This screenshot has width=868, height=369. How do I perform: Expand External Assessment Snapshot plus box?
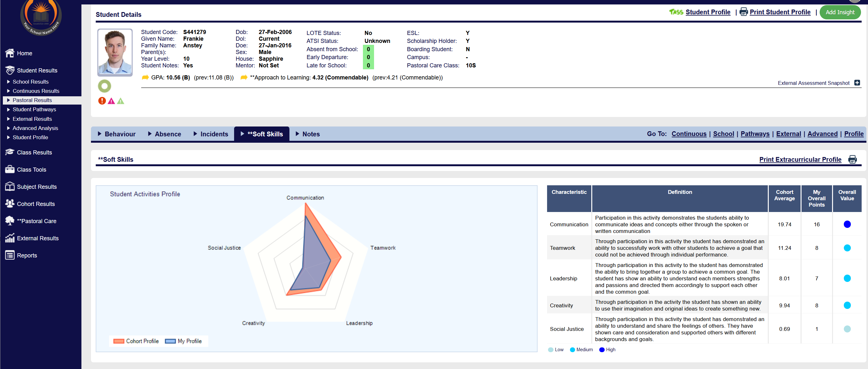point(857,83)
